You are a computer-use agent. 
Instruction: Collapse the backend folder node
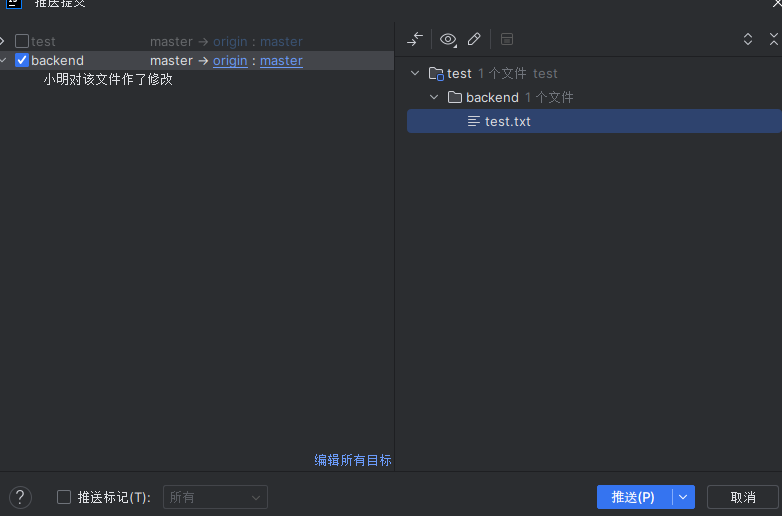tap(434, 97)
